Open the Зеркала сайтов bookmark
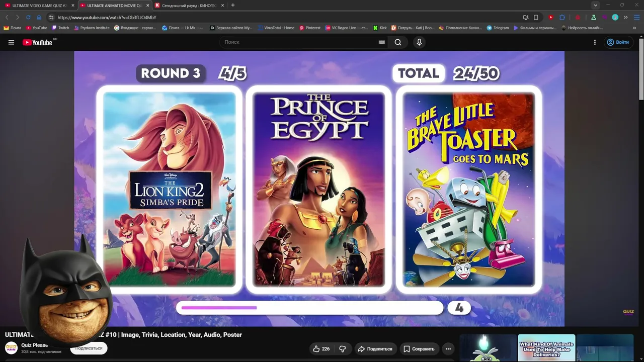644x362 pixels. pyautogui.click(x=231, y=28)
